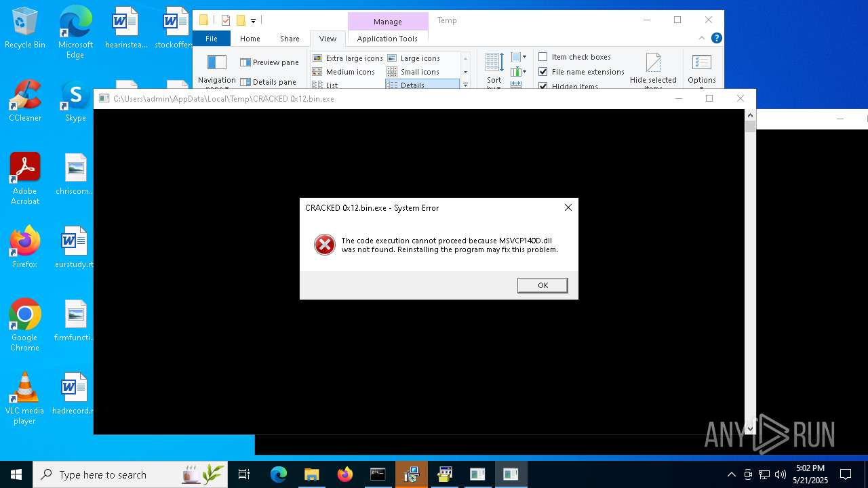Collapse the Explorer ribbon with chevron

(703, 39)
